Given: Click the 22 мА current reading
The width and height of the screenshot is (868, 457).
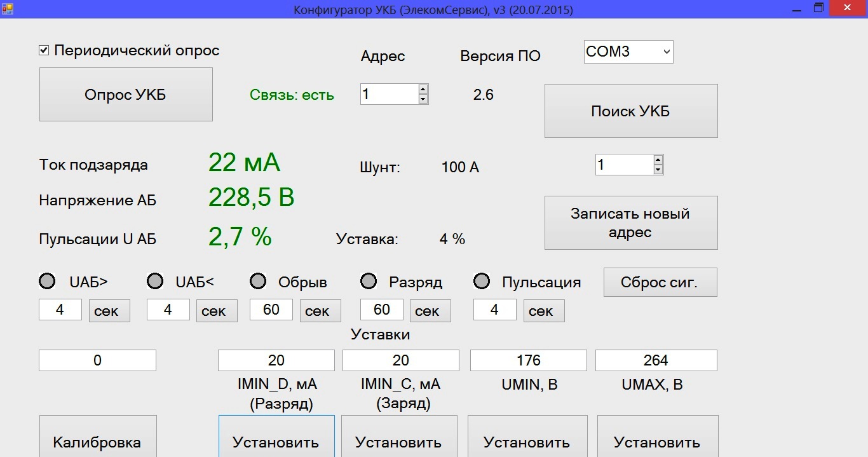Looking at the screenshot, I should pyautogui.click(x=244, y=163).
